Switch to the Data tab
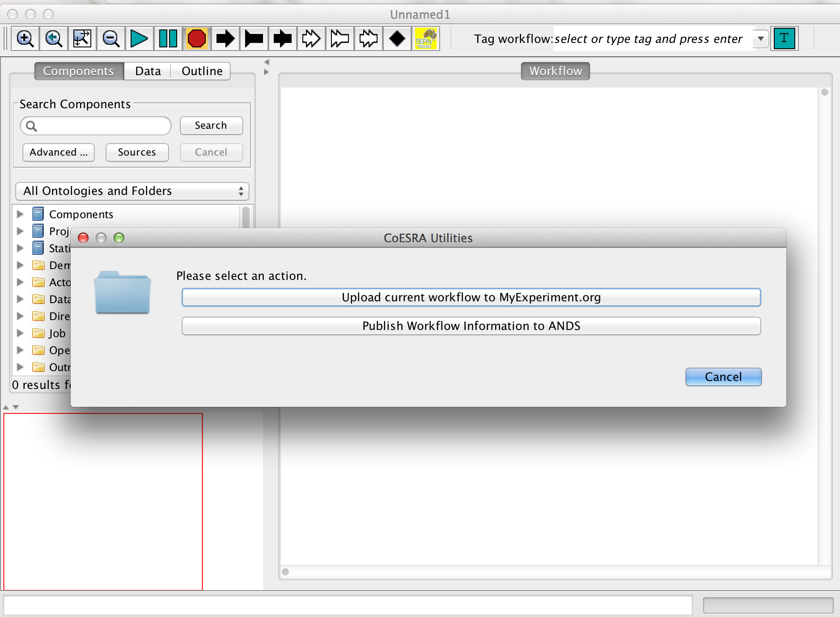Viewport: 840px width, 617px height. 148,71
